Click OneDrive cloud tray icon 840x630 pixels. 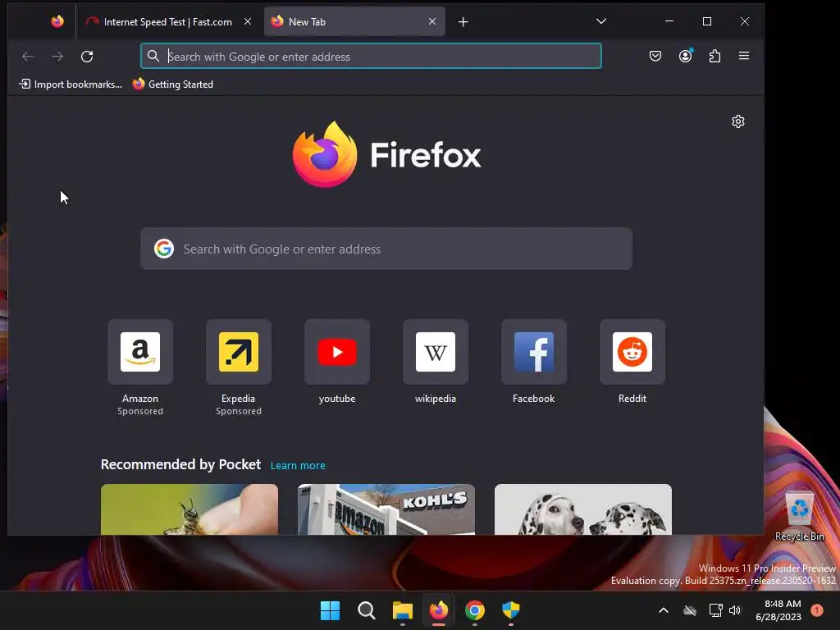pos(690,610)
